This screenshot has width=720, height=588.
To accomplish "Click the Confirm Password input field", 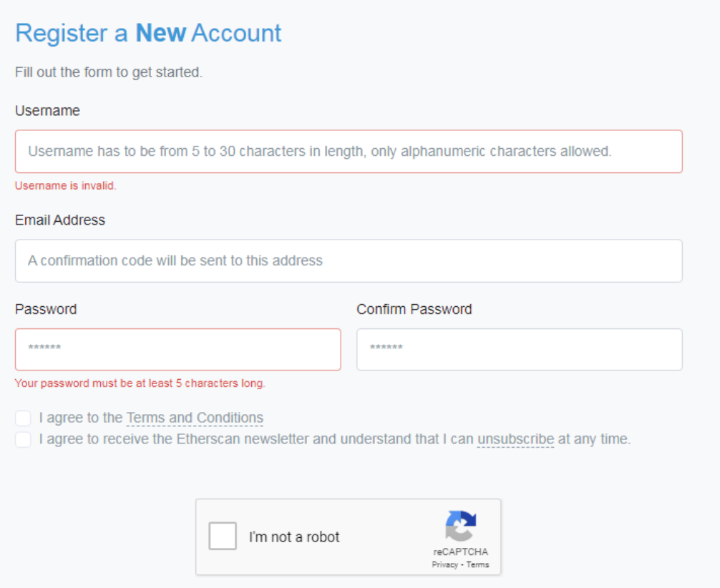I will click(519, 349).
